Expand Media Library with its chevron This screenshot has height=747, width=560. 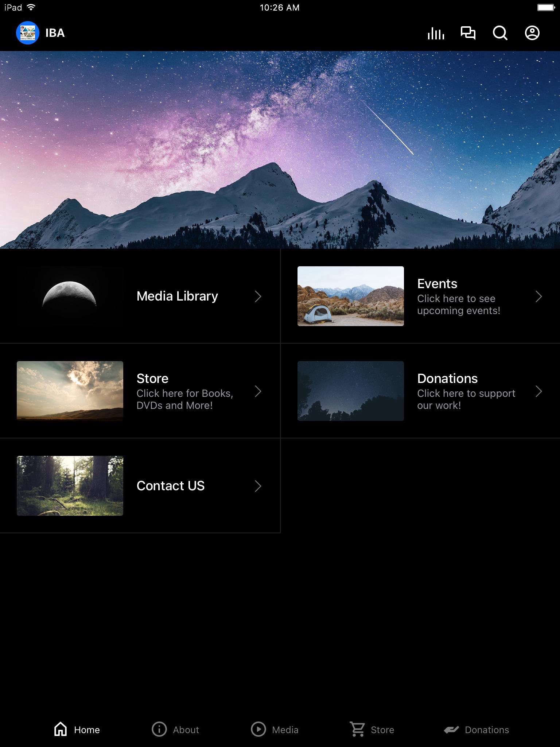pyautogui.click(x=258, y=296)
